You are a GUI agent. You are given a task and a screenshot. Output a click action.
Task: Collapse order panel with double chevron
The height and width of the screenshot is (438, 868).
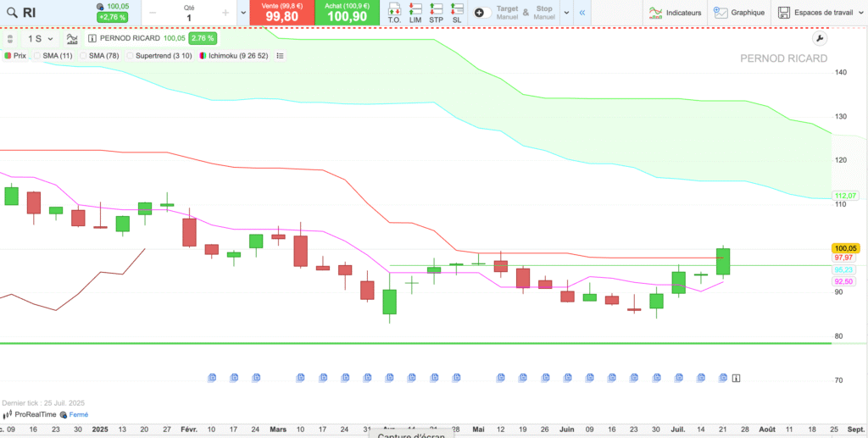[x=582, y=13]
